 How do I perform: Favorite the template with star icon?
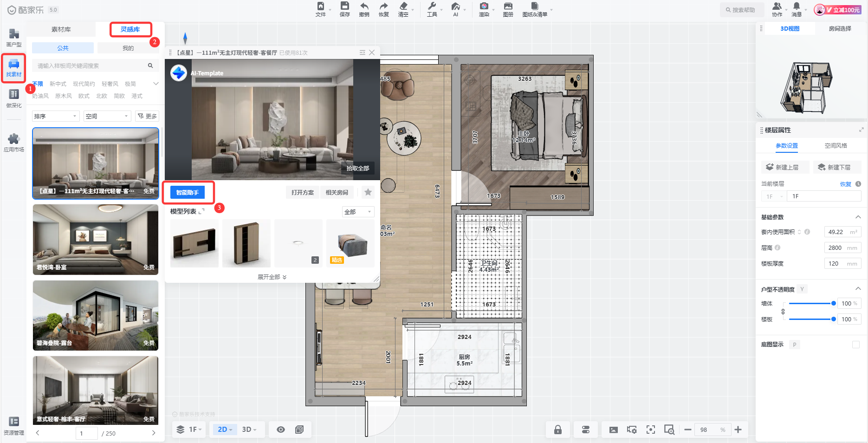[368, 192]
